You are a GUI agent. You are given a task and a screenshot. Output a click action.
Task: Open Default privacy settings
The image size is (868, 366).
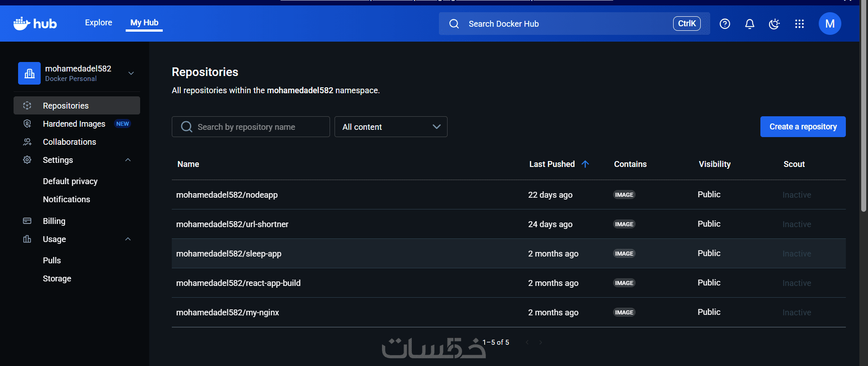70,181
